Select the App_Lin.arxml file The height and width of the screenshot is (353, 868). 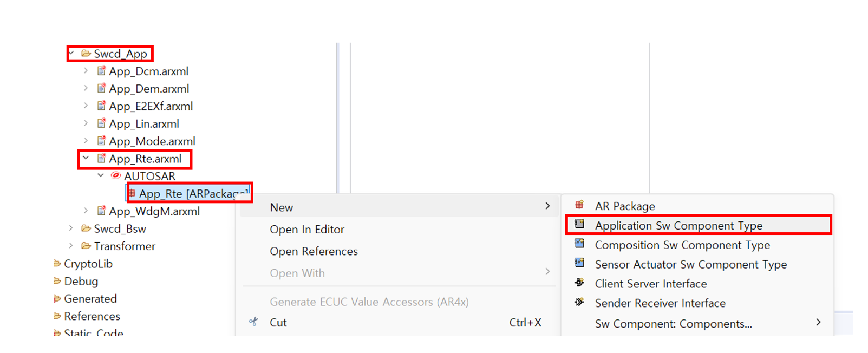click(x=143, y=124)
